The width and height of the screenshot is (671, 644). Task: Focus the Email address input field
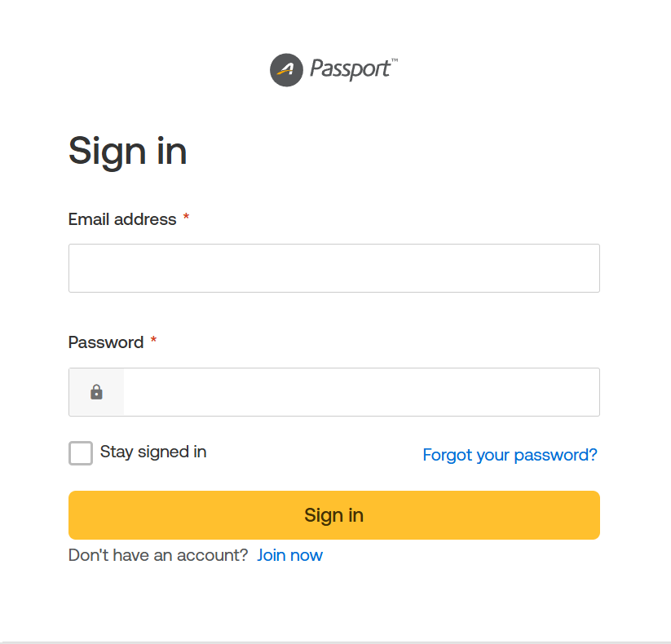(x=334, y=268)
